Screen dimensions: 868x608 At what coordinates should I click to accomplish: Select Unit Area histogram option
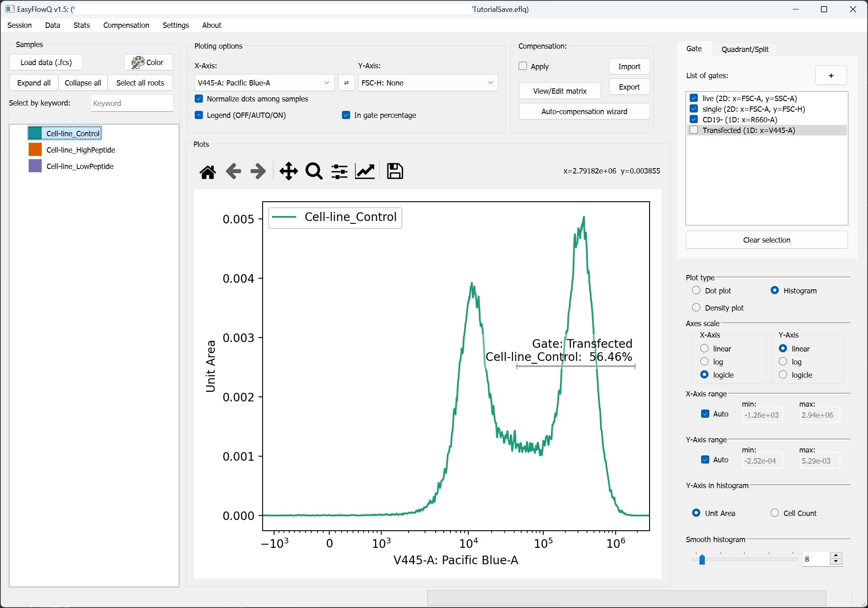point(696,513)
